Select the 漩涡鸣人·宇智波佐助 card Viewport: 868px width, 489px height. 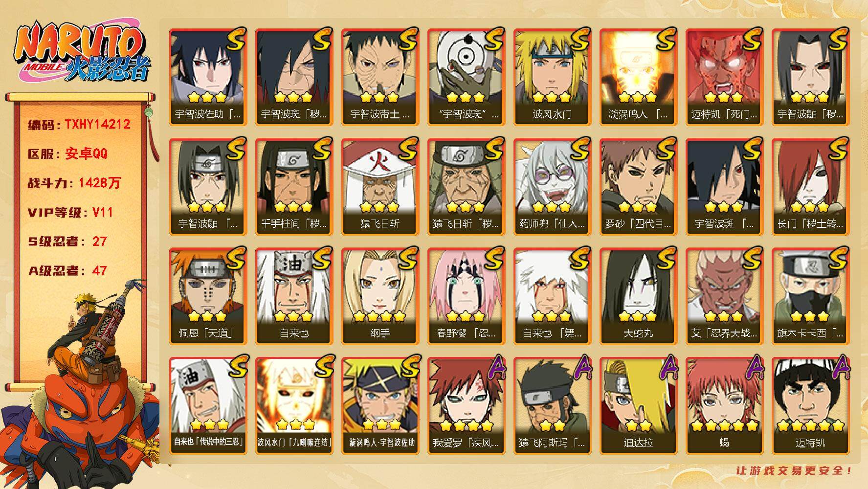coord(380,406)
